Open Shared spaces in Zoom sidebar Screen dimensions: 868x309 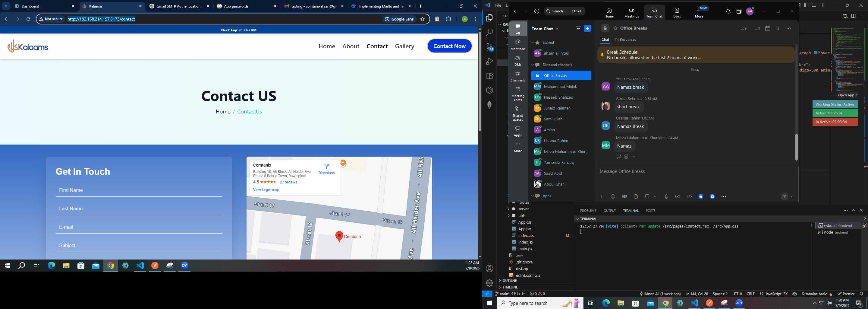[x=517, y=113]
